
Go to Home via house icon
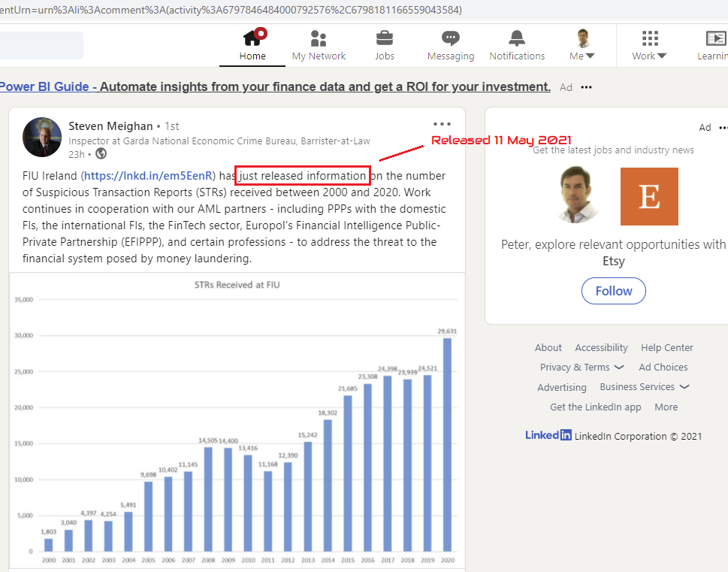(253, 37)
